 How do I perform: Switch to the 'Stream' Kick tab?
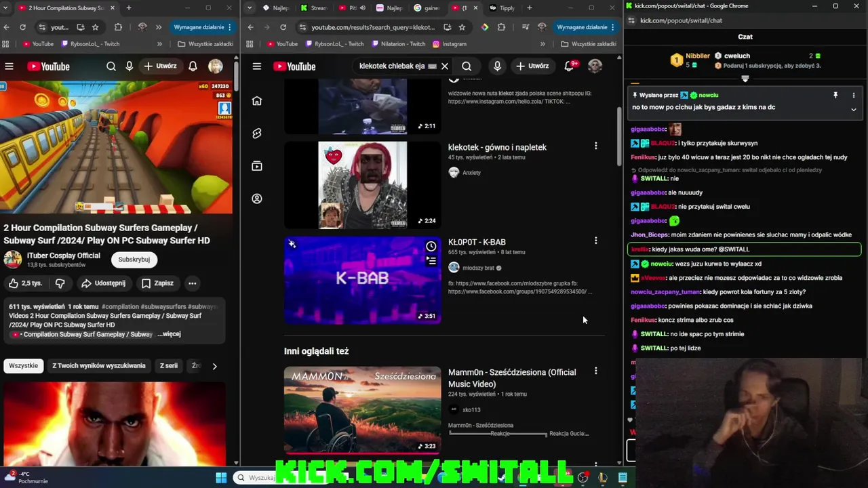[313, 8]
